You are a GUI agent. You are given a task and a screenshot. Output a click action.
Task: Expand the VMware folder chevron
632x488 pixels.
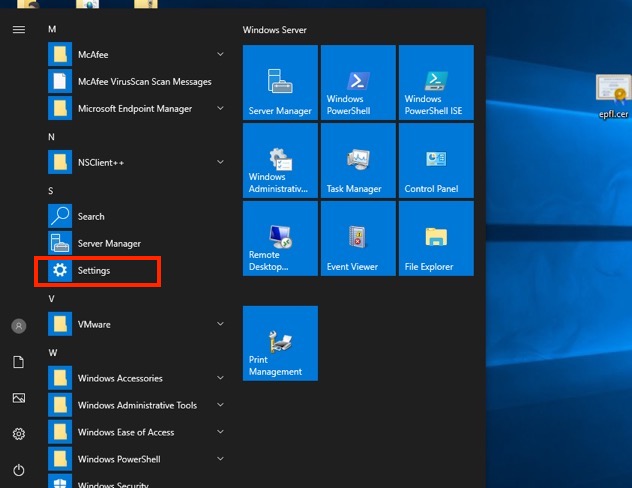220,324
